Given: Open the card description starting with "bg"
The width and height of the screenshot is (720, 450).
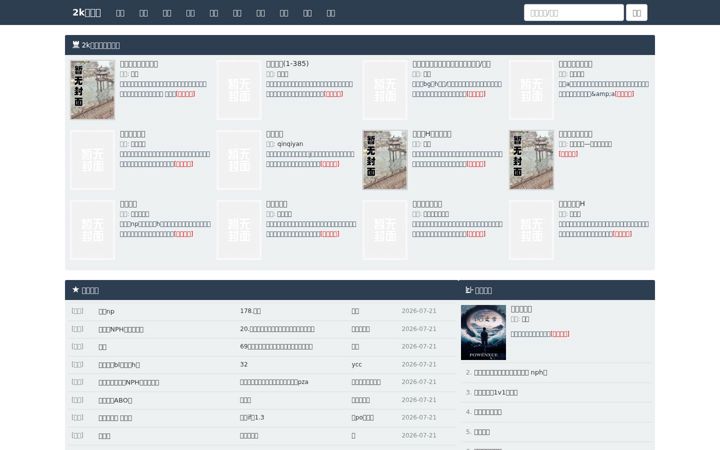Looking at the screenshot, I should [457, 89].
